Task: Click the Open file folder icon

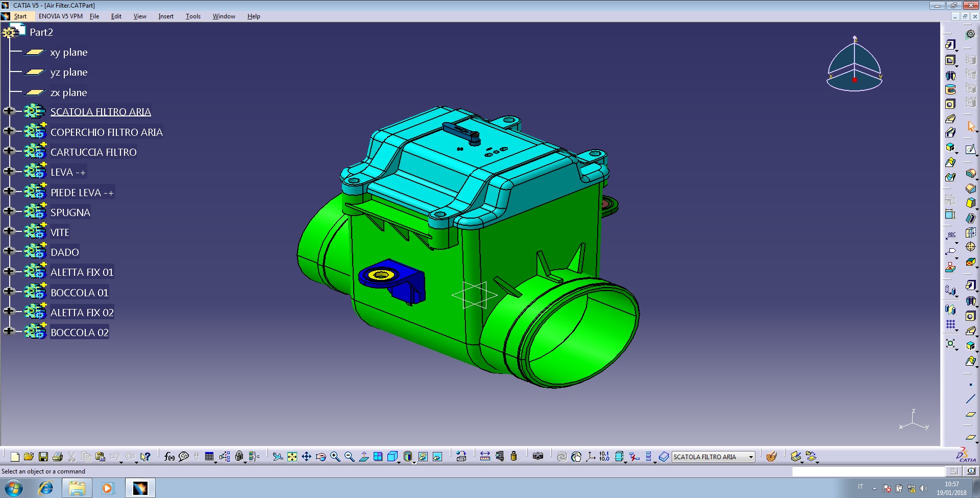Action: pyautogui.click(x=29, y=457)
